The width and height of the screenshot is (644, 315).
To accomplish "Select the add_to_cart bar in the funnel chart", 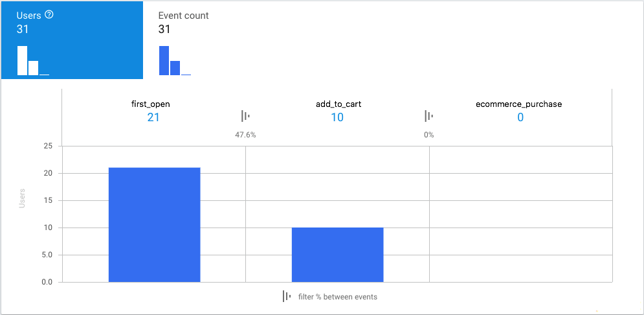I will [337, 254].
